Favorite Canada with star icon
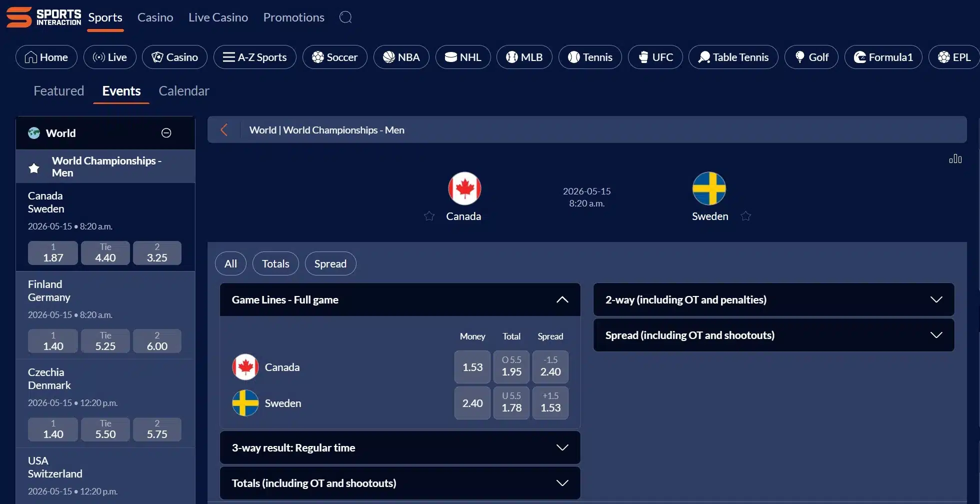This screenshot has width=980, height=504. point(429,216)
